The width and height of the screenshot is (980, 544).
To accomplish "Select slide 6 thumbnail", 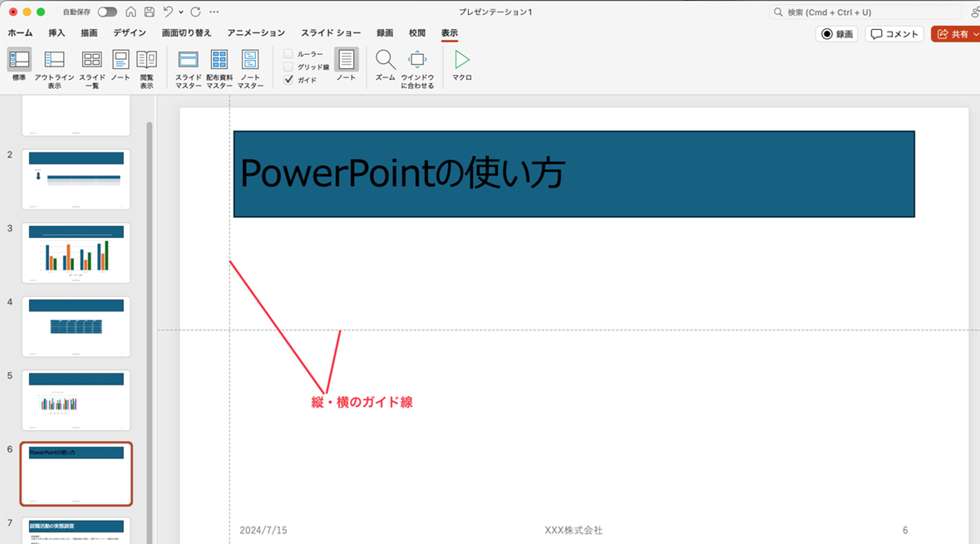I will tap(76, 474).
